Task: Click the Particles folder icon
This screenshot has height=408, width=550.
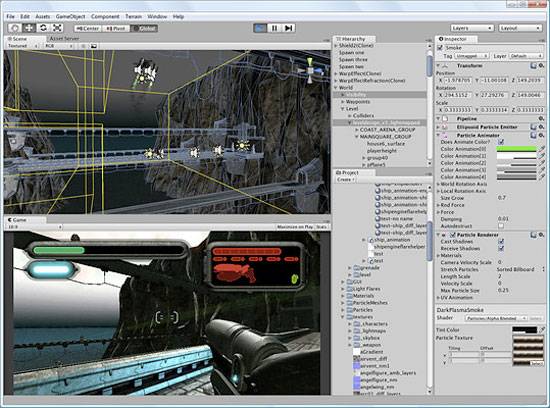Action: [349, 310]
